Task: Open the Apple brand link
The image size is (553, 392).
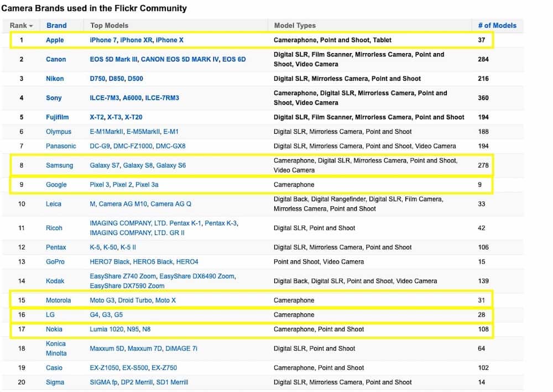Action: 55,40
